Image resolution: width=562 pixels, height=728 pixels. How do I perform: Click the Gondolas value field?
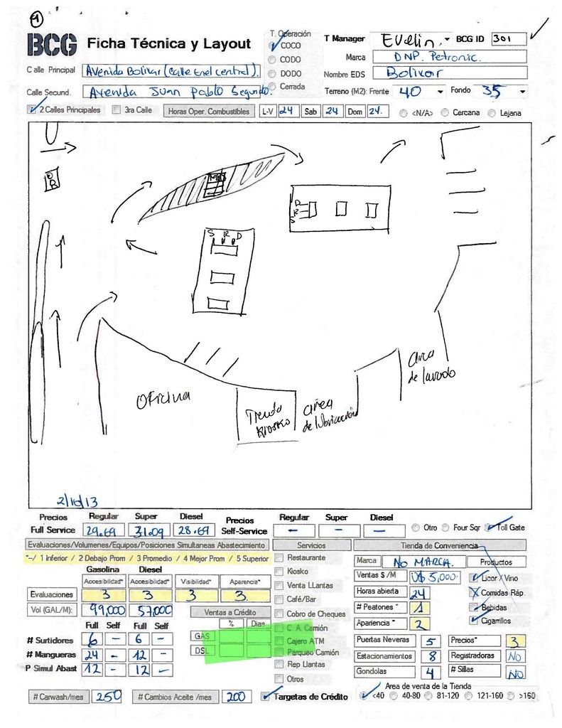click(430, 673)
